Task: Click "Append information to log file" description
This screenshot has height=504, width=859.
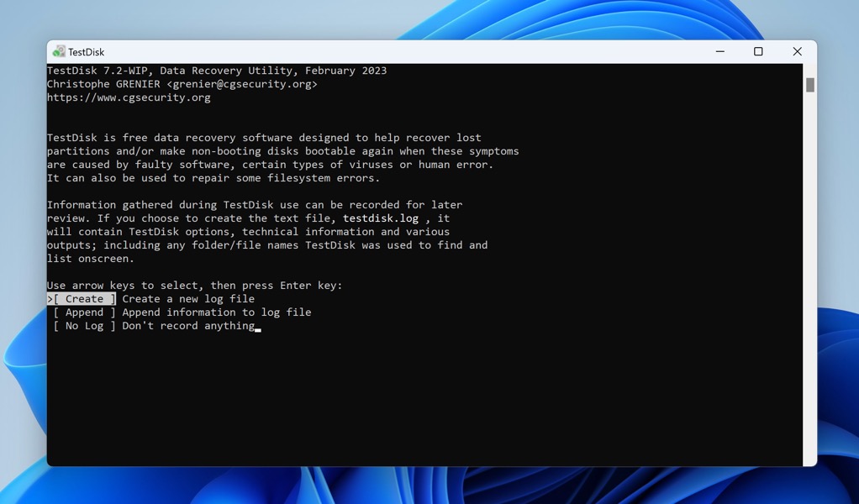Action: 216,312
